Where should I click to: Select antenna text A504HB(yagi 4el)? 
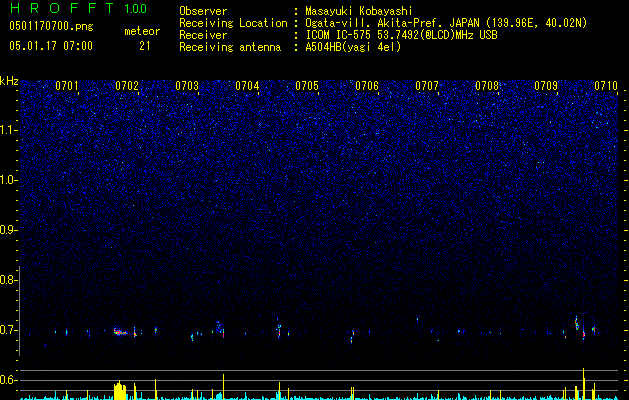(x=353, y=47)
